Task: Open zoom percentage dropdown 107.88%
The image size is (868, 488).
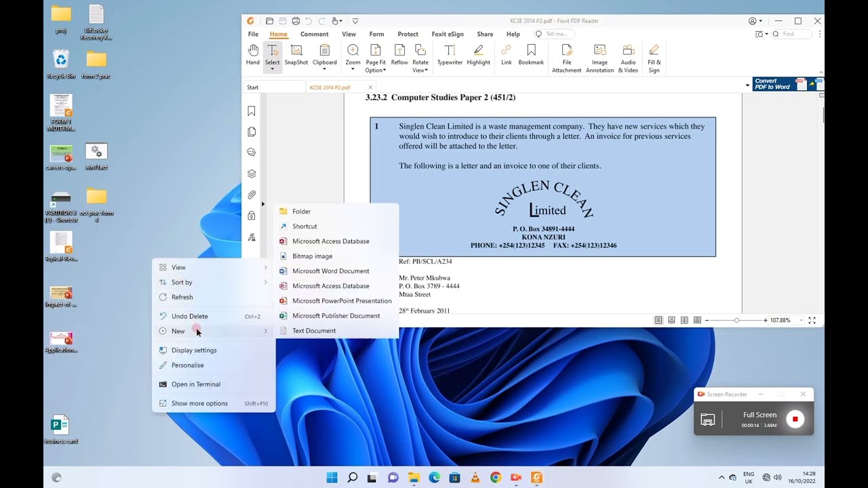Action: pos(802,320)
